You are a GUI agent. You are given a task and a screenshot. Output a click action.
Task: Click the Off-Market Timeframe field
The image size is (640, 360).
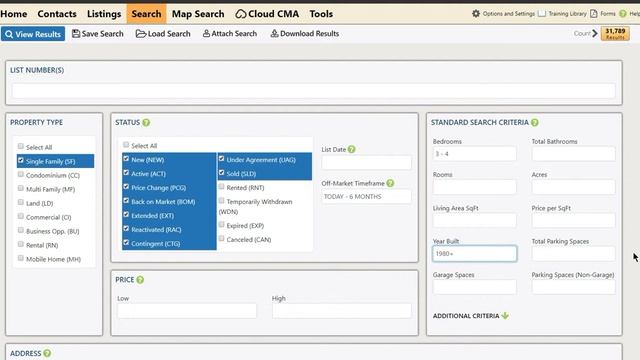point(366,196)
